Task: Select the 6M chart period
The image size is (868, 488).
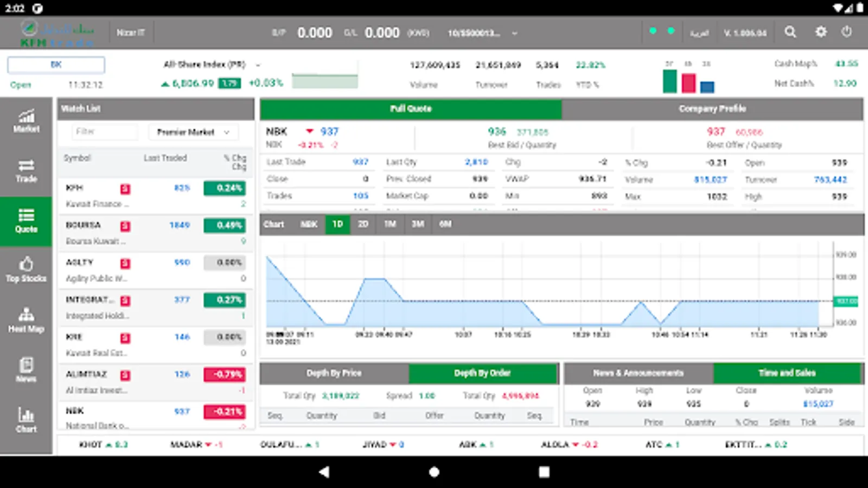Action: tap(445, 224)
